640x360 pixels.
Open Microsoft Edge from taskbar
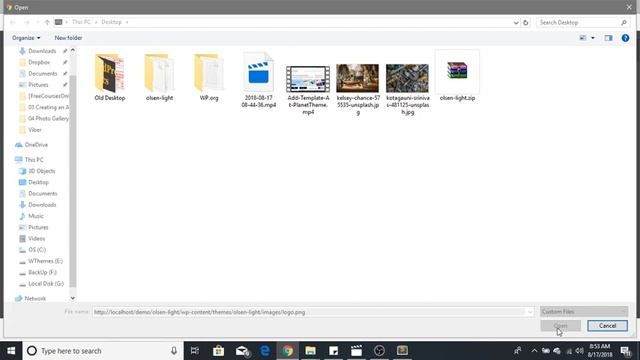coord(265,351)
